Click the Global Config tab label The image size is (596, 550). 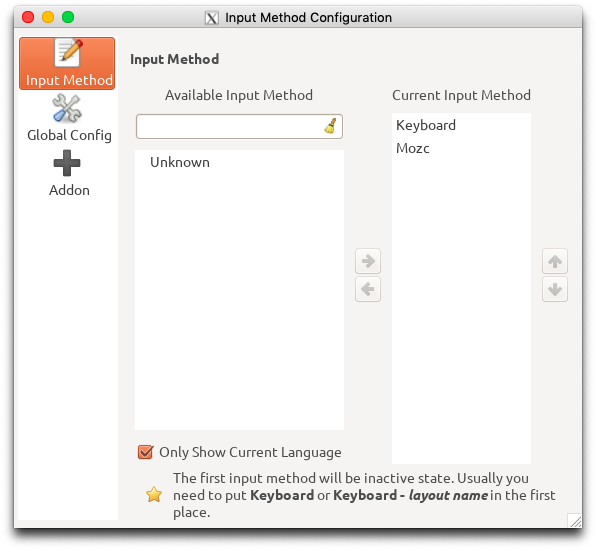[69, 135]
